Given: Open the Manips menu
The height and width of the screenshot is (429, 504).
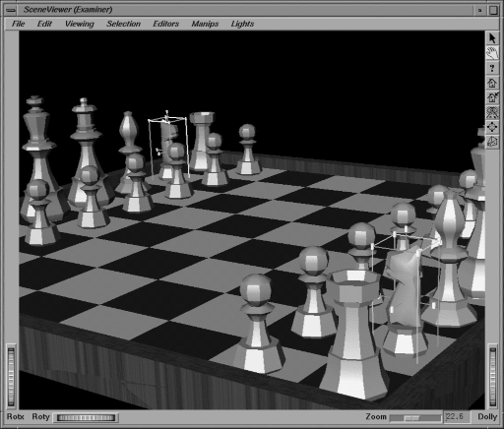Looking at the screenshot, I should pyautogui.click(x=205, y=24).
